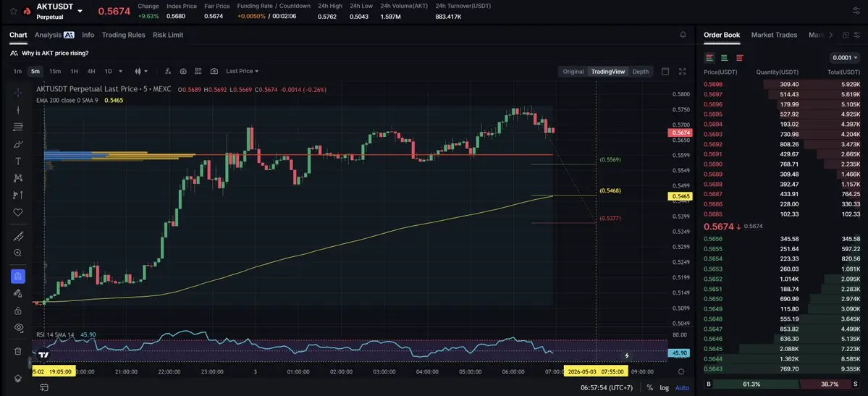Select the Order Book tab
This screenshot has width=868, height=396.
(722, 35)
